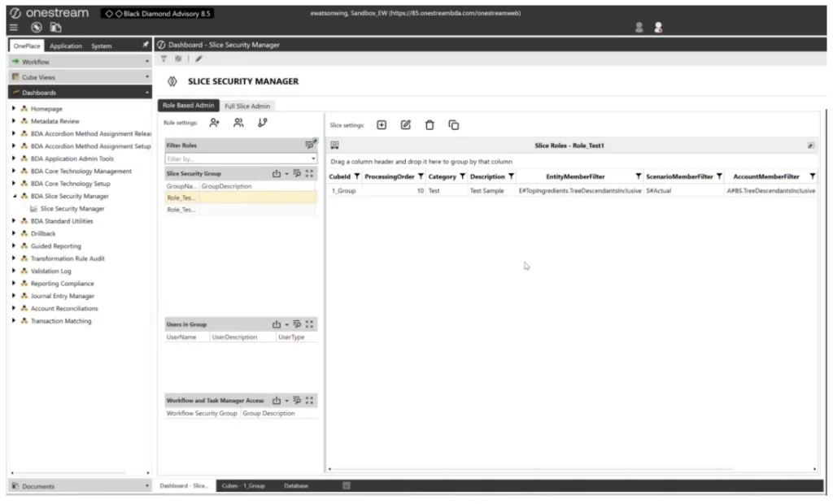Viewport: 833px width, 504px height.
Task: Filter the CubeId column
Action: coord(357,177)
